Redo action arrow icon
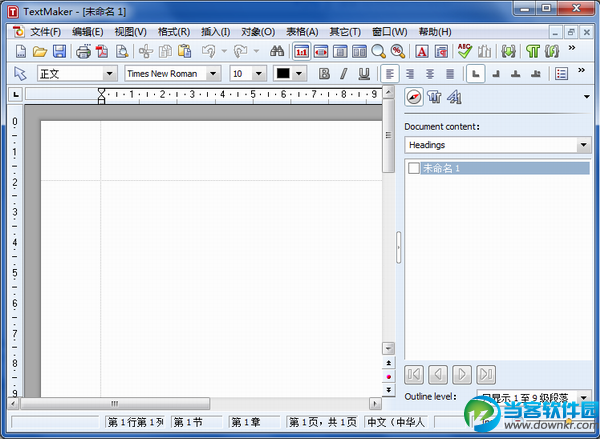600x439 pixels. (240, 51)
